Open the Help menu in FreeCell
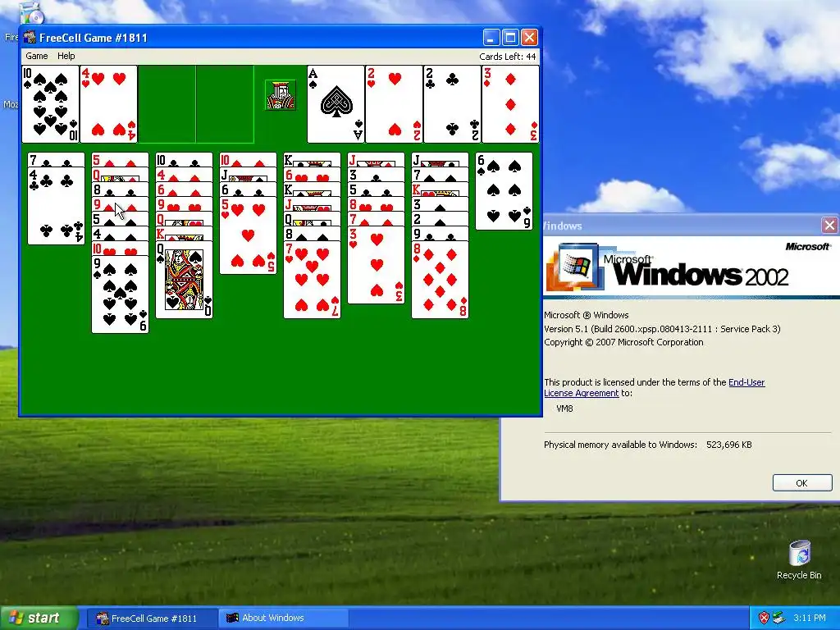 [66, 56]
